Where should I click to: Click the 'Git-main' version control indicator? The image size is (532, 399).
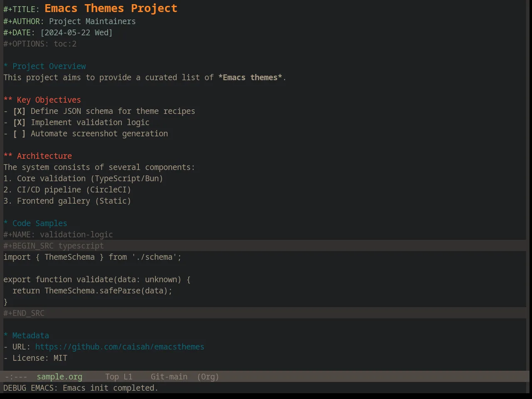pos(169,377)
